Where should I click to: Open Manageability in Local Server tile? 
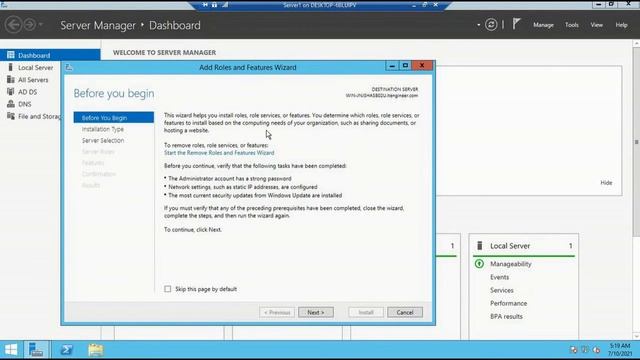pos(511,264)
